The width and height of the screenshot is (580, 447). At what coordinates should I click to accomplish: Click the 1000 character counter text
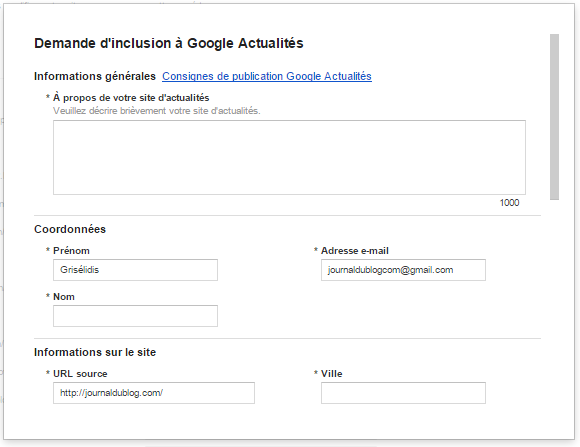click(x=509, y=203)
